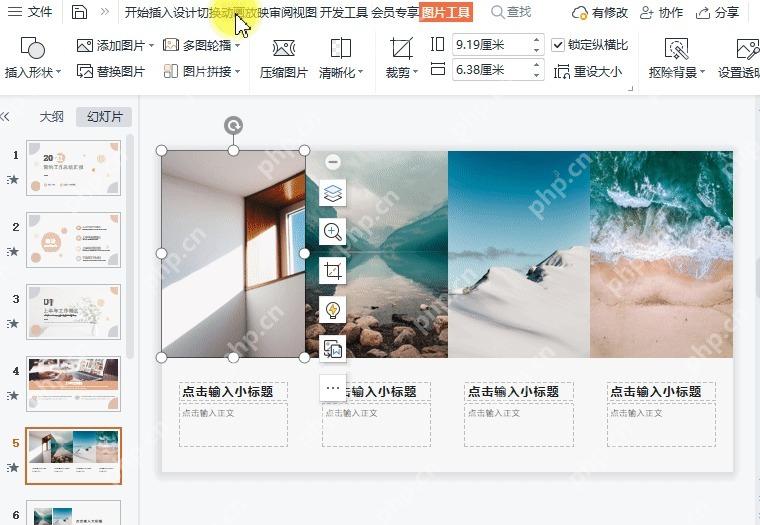
Task: Click the 压缩图片 text label
Action: 284,73
